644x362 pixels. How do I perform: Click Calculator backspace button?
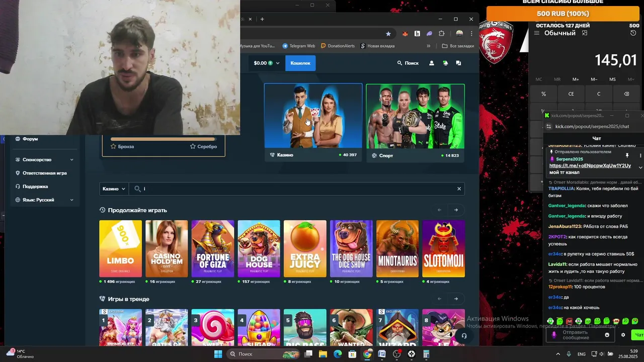(x=626, y=94)
